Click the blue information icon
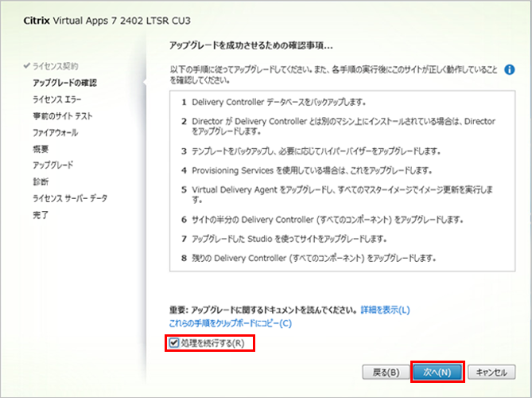532x398 pixels. tap(510, 71)
